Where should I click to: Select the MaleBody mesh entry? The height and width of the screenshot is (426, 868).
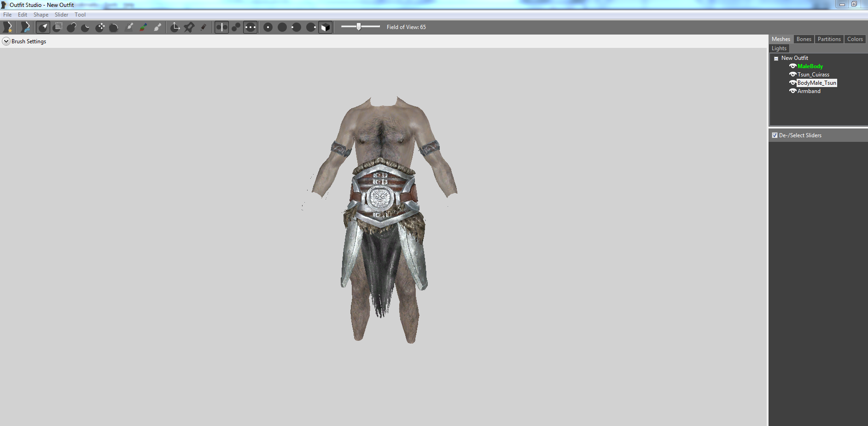tap(810, 66)
